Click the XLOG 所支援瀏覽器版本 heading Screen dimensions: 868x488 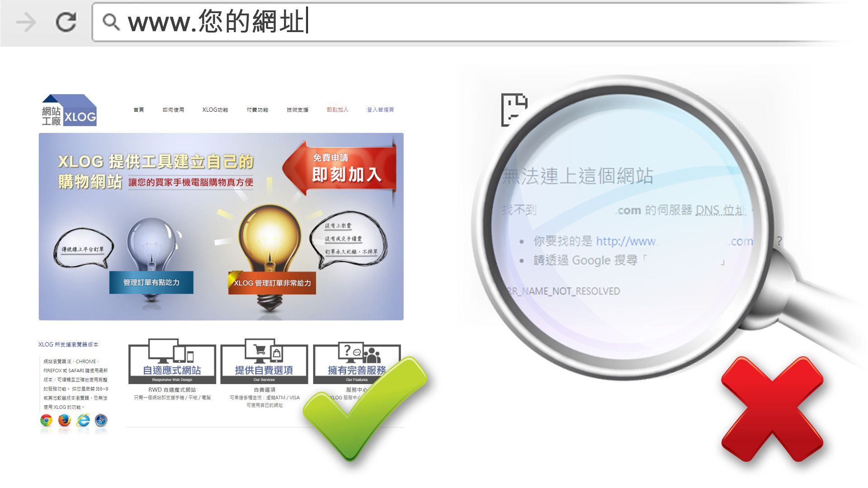[x=68, y=344]
